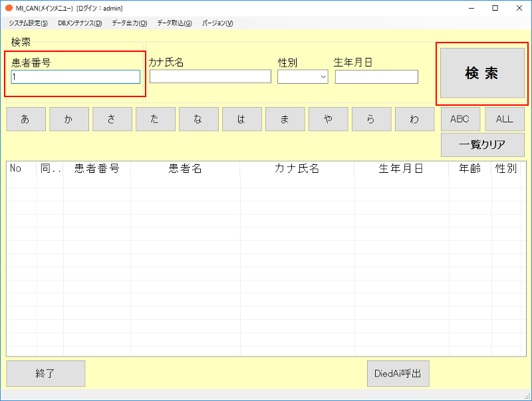Show all patients with ALL button

(x=504, y=119)
